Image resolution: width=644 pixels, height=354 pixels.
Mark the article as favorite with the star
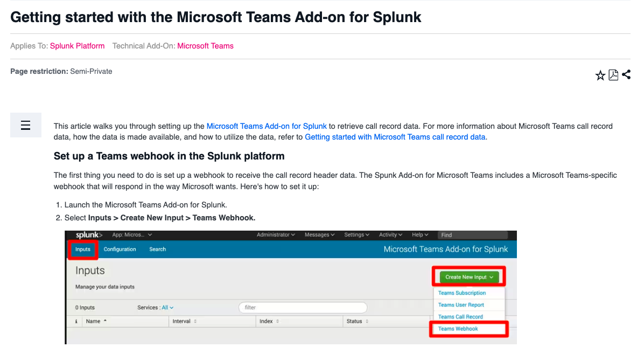(x=600, y=75)
